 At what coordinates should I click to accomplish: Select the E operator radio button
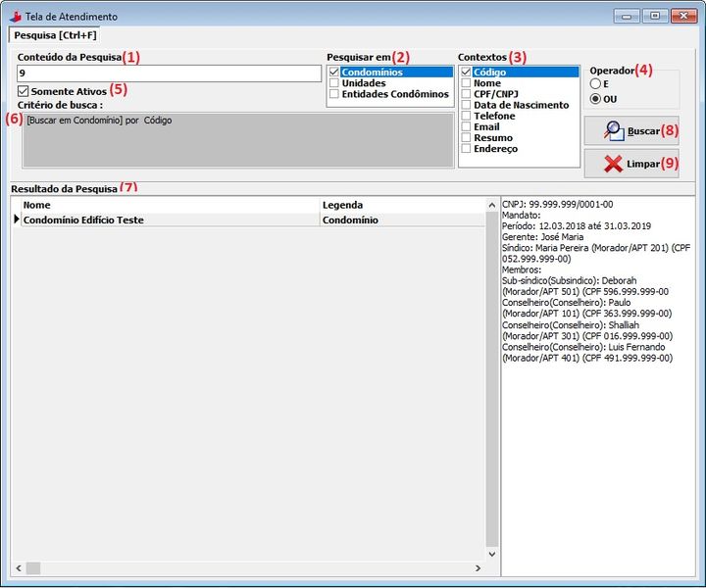tap(595, 84)
